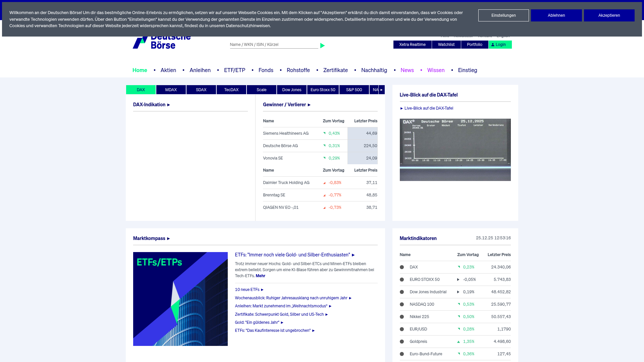This screenshot has height=362, width=644.
Task: Click the dot icon beside NASDAQ 100
Action: pos(402,304)
